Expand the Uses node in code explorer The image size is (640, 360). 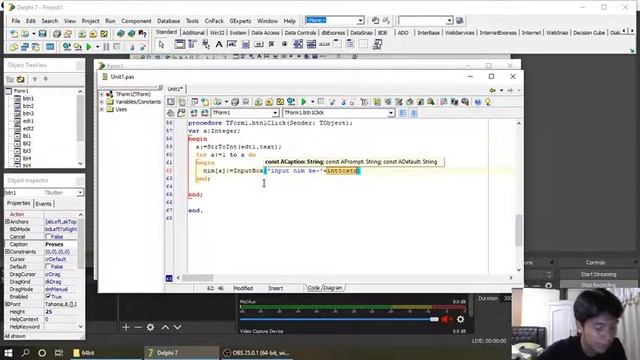pos(102,109)
